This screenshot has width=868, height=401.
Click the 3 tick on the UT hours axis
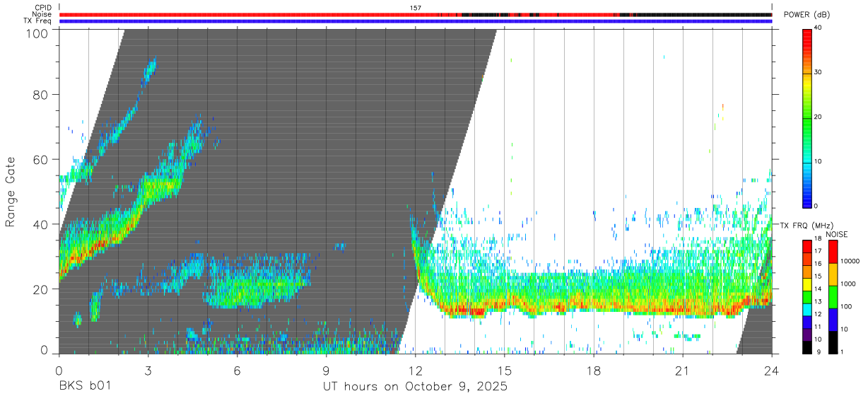coord(148,370)
